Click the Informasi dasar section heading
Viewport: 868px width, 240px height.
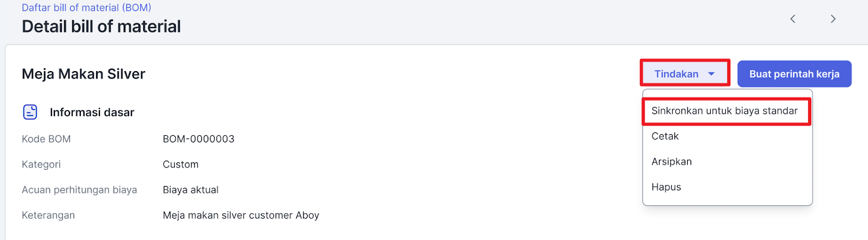[92, 112]
